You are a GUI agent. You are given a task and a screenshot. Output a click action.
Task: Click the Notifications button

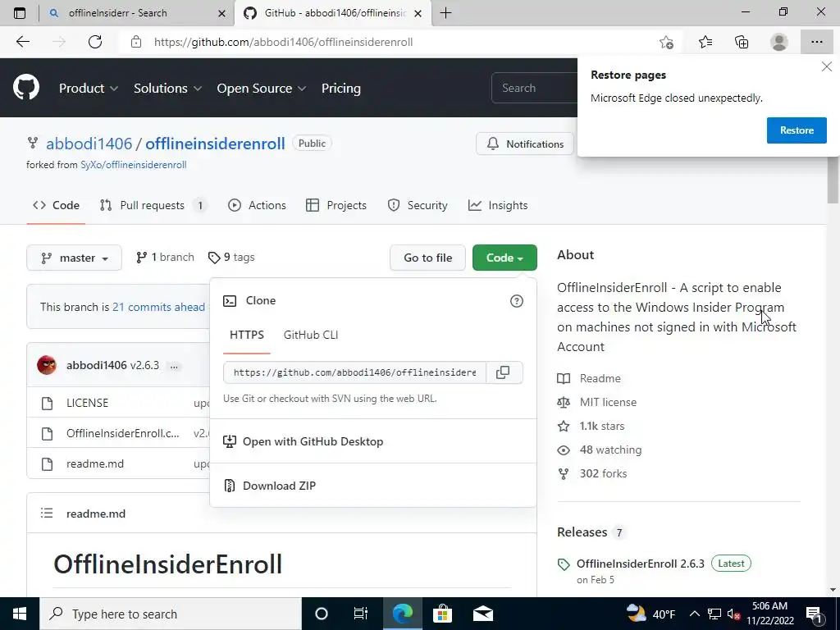tap(525, 144)
